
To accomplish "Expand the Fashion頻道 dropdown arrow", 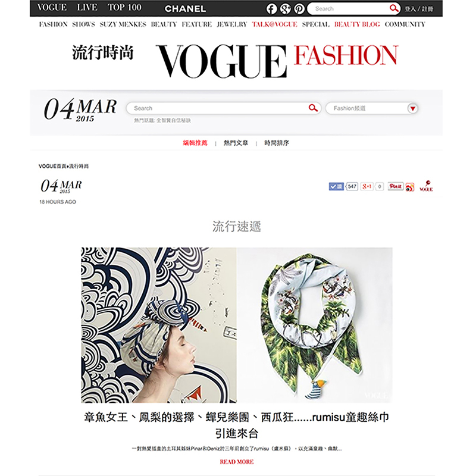I will coord(412,108).
